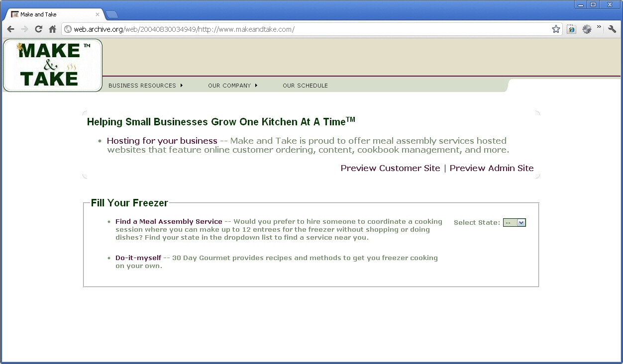The width and height of the screenshot is (623, 364).
Task: Click the Make & Take logo image
Action: [53, 65]
